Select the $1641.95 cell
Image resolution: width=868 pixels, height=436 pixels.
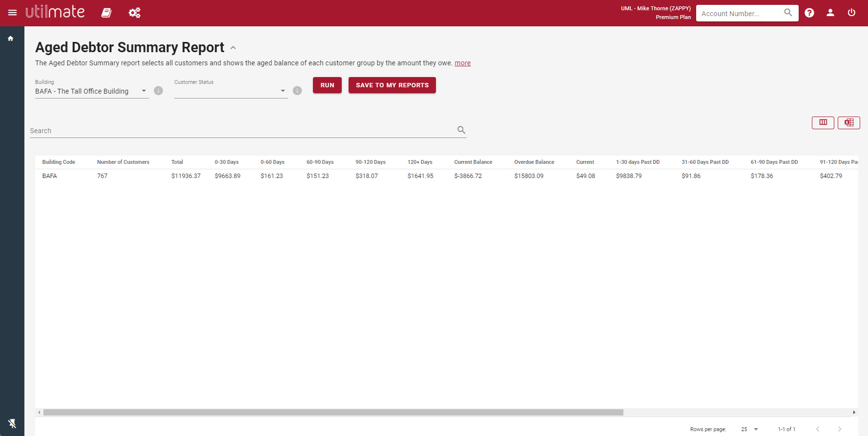pyautogui.click(x=420, y=176)
